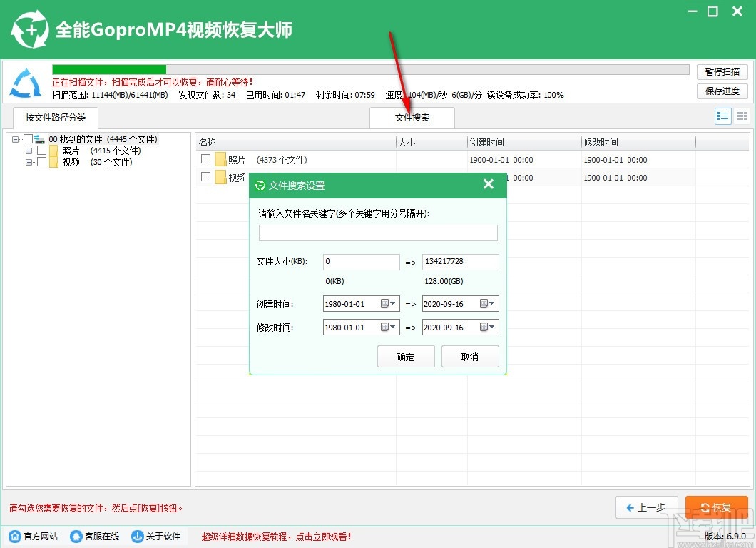The height and width of the screenshot is (548, 756).
Task: Click the 版本: 6.9.0 version text
Action: pyautogui.click(x=725, y=536)
